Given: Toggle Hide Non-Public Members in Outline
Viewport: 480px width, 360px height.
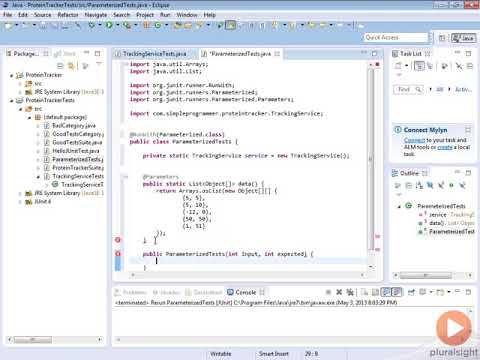Looking at the screenshot, I should point(451,185).
